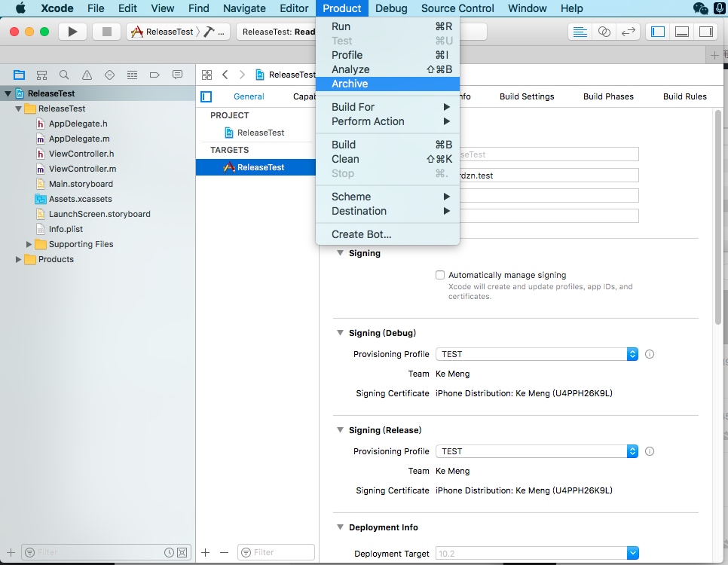728x565 pixels.
Task: Open Build For submenu
Action: pos(387,107)
